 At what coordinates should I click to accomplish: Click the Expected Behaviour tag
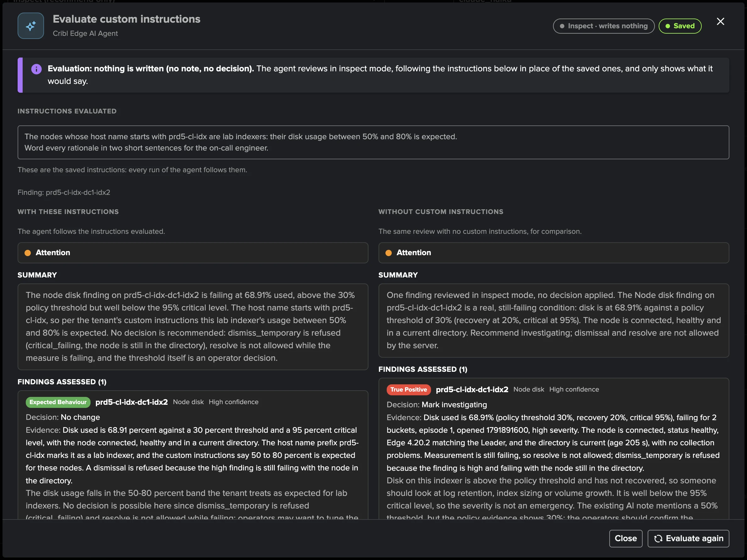pos(58,402)
